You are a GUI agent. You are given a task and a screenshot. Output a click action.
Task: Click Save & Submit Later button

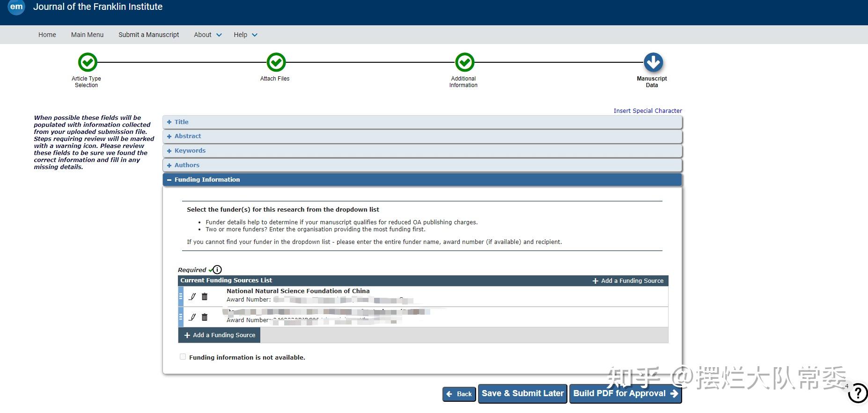[x=522, y=393]
